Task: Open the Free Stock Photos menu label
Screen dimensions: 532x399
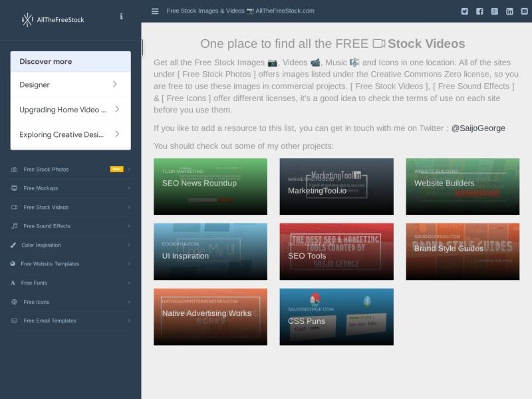Action: [46, 170]
